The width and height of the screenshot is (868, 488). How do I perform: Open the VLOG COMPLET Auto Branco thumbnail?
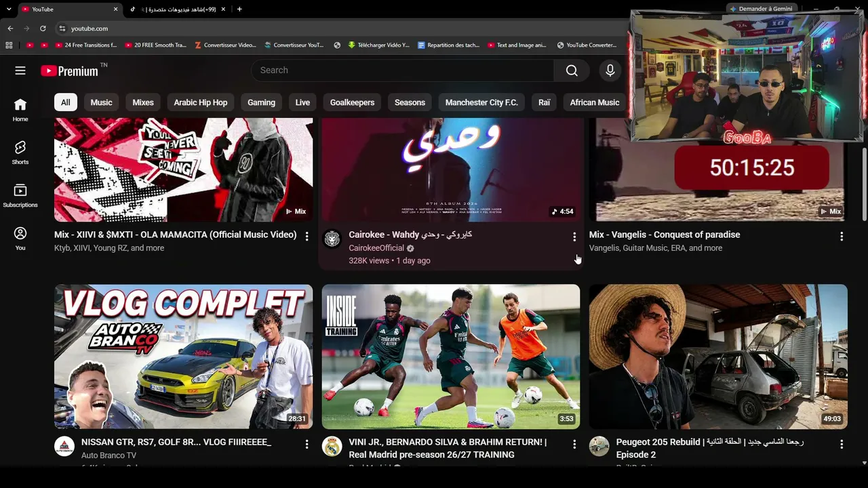tap(183, 357)
